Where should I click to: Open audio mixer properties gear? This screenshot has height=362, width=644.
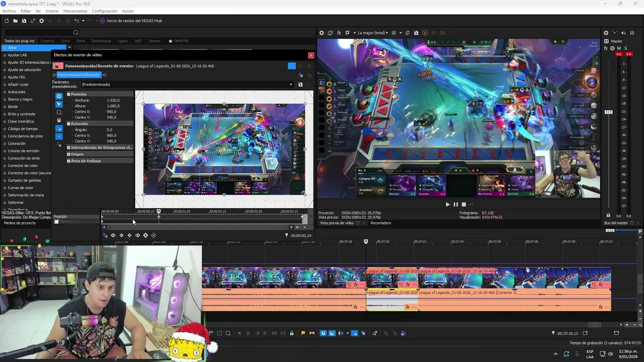606,33
